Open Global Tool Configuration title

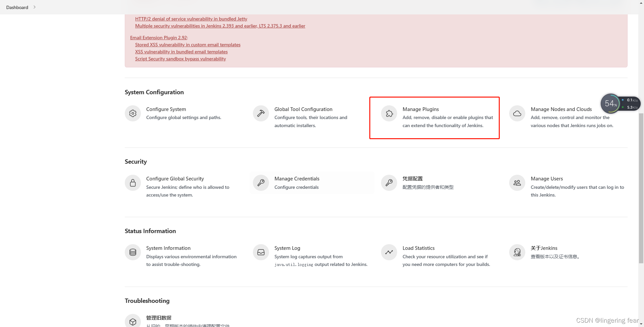click(x=303, y=109)
